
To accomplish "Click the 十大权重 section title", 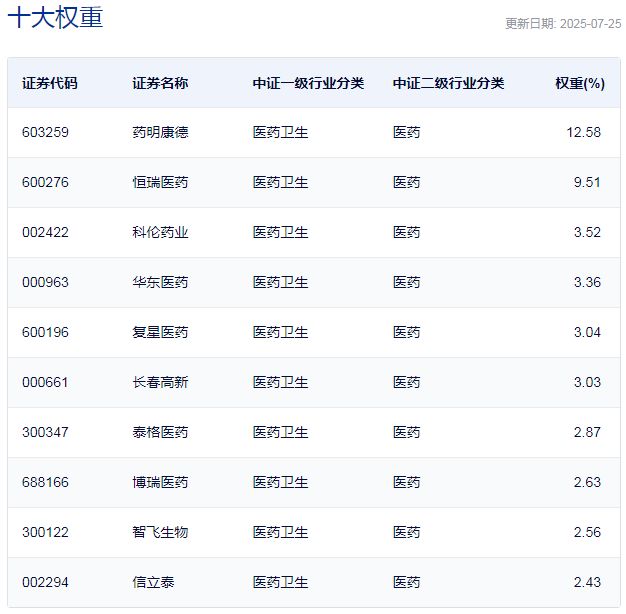I will [55, 18].
